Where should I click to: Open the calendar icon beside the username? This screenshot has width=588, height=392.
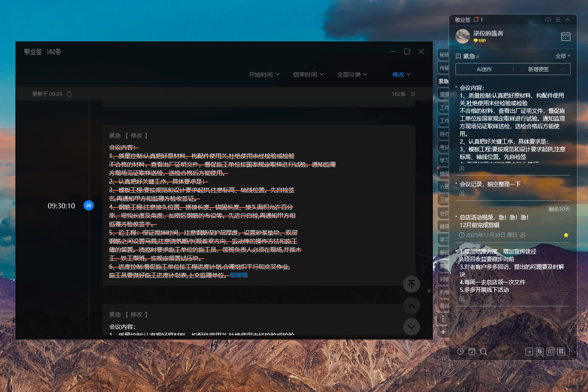565,37
